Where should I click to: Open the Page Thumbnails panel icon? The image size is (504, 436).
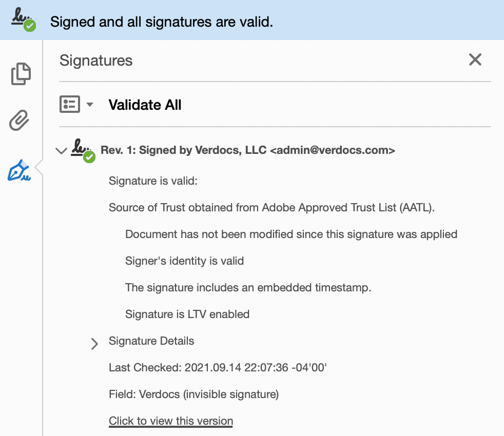click(x=21, y=74)
